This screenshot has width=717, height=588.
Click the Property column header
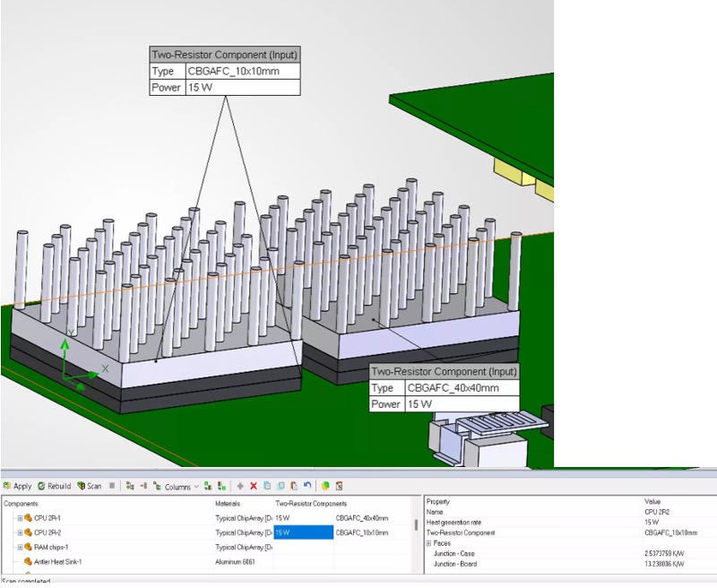(x=437, y=502)
